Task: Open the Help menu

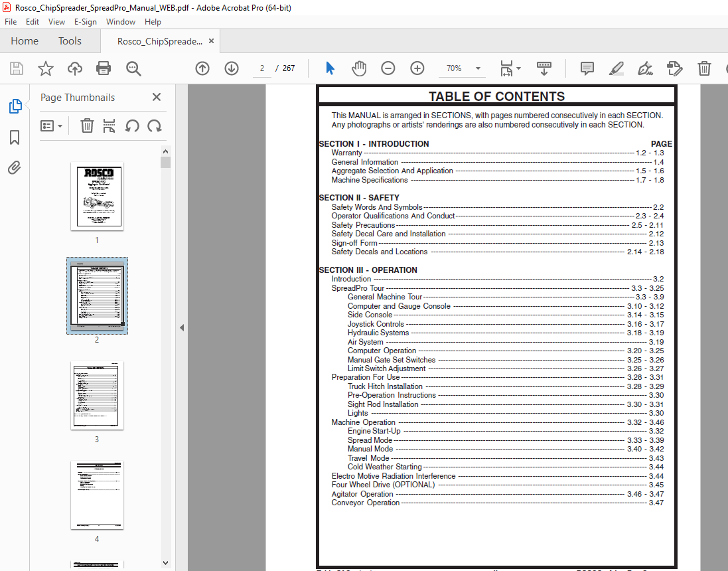Action: click(x=153, y=22)
